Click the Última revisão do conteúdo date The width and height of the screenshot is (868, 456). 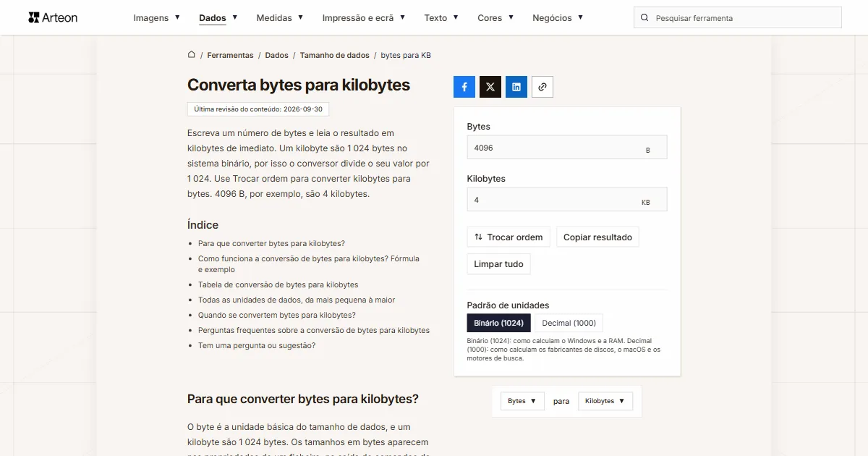pyautogui.click(x=258, y=109)
